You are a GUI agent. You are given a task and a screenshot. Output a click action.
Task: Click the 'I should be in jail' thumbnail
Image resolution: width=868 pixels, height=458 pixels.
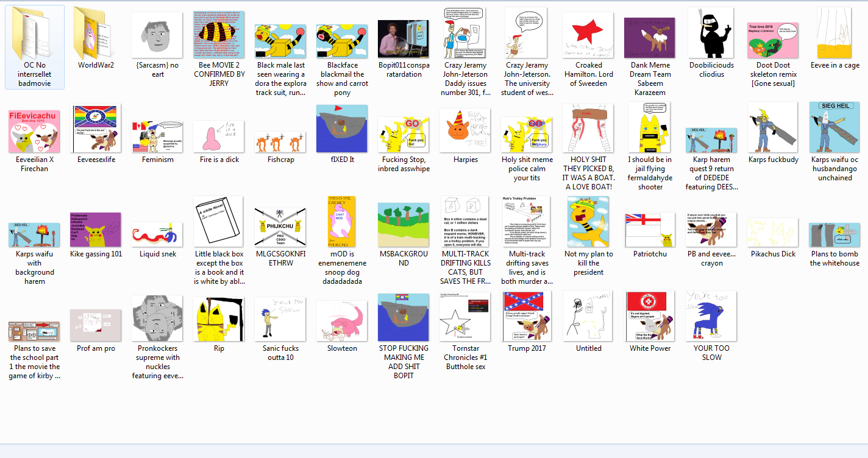pos(650,127)
